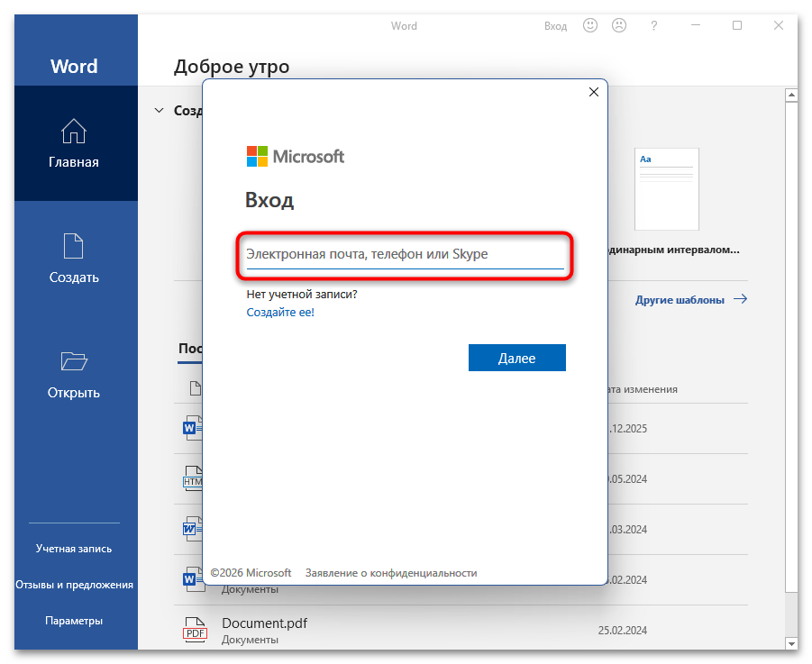Image resolution: width=812 pixels, height=664 pixels.
Task: Open Document.pdf using its PDF icon
Action: tap(194, 630)
